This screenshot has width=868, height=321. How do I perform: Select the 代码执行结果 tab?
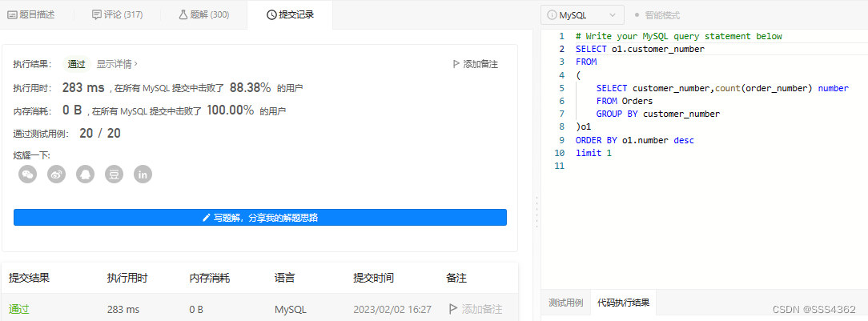[623, 303]
